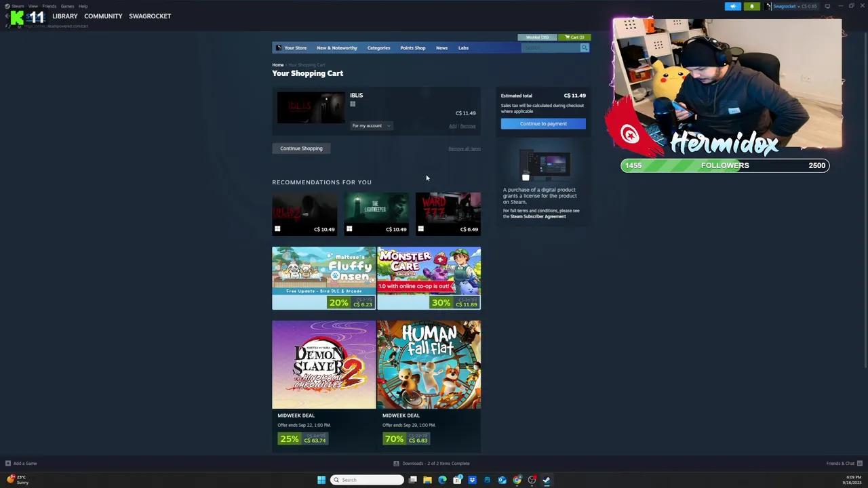Open the Friends & Chat icon
The height and width of the screenshot is (488, 868).
pyautogui.click(x=859, y=464)
